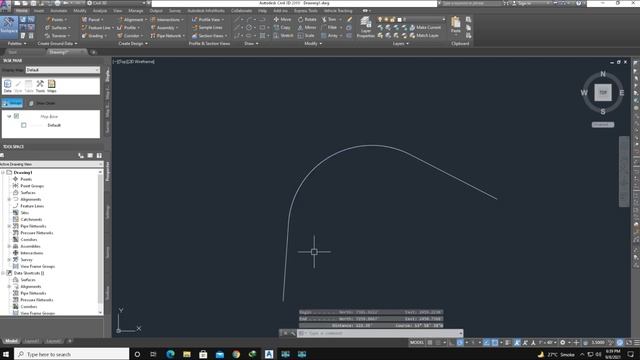Click the Pipe Network tool

[x=167, y=36]
